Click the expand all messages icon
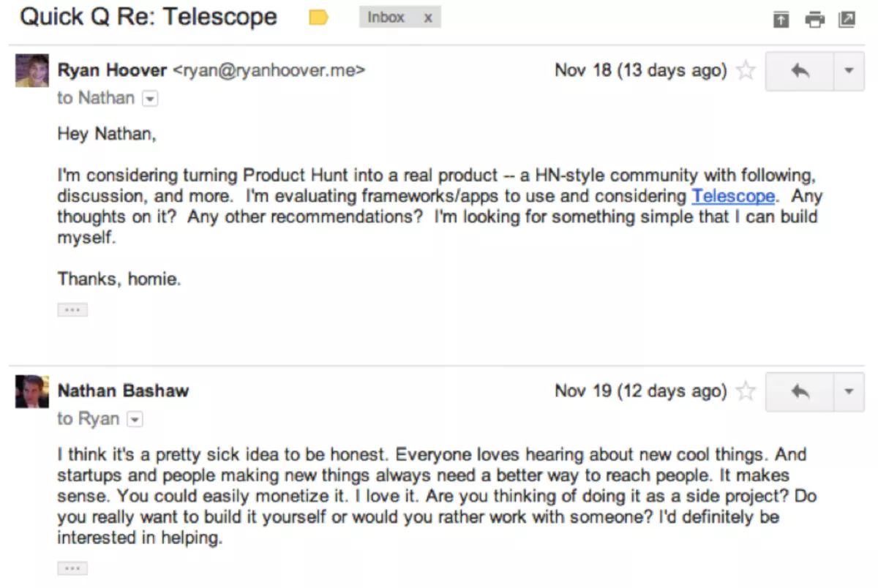This screenshot has height=588, width=878. pyautogui.click(x=781, y=20)
